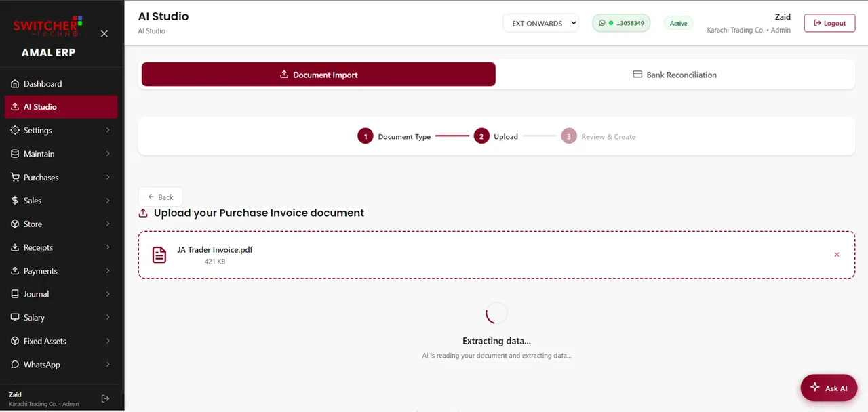Expand the Purchases menu chevron
This screenshot has width=868, height=412.
[x=108, y=178]
